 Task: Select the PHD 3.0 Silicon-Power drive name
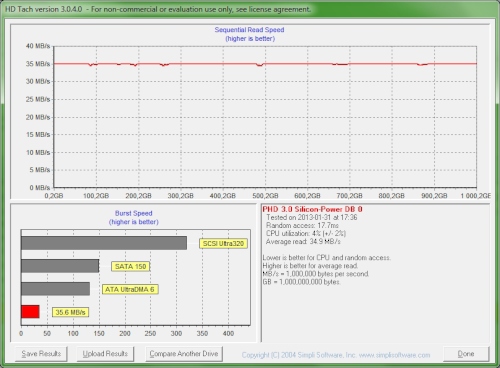click(x=312, y=209)
